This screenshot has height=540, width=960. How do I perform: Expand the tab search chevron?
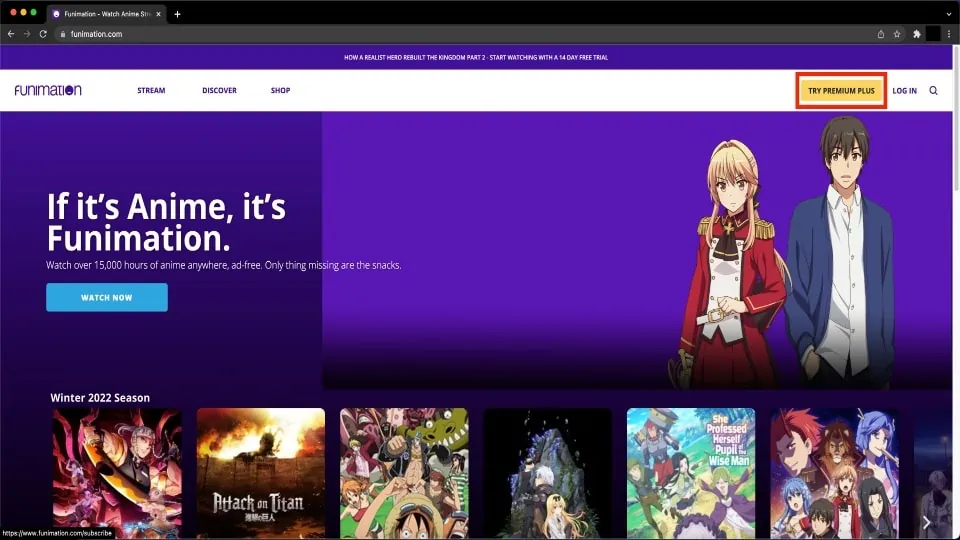[949, 14]
